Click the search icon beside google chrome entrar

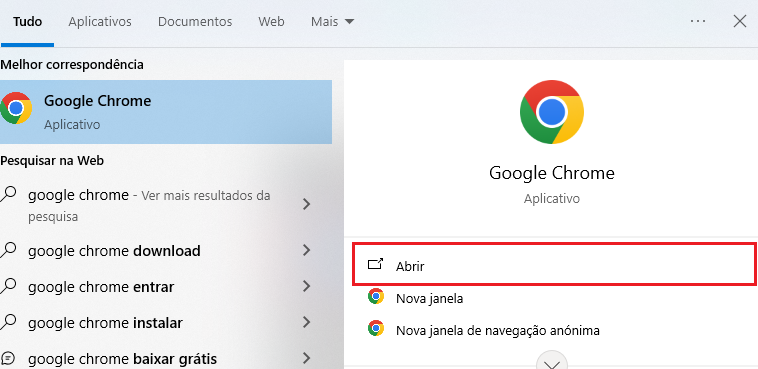click(8, 286)
